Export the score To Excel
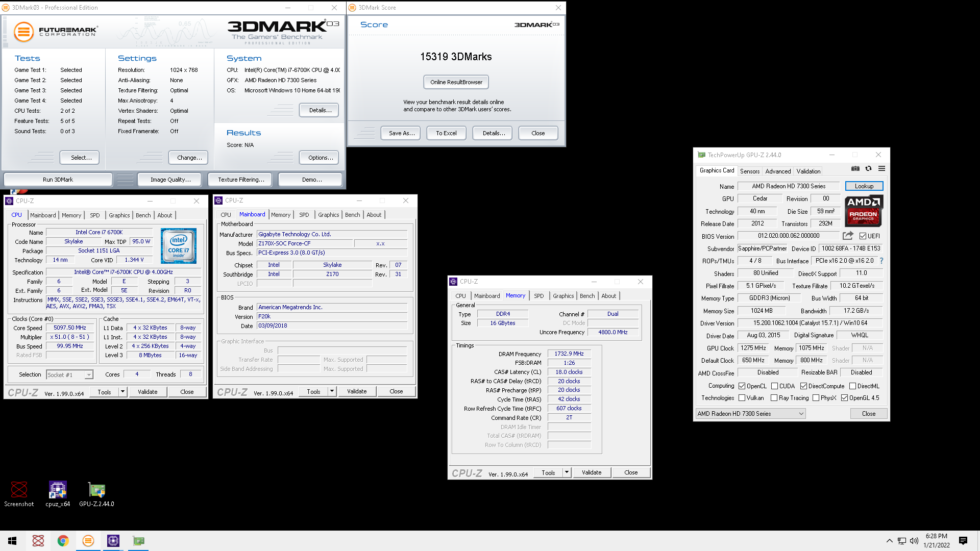This screenshot has width=980, height=551. point(446,133)
